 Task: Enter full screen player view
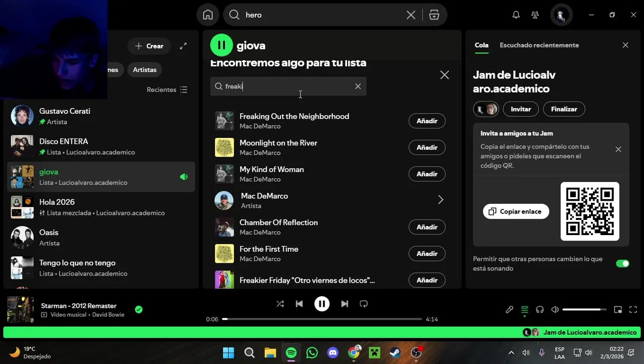coord(633,309)
